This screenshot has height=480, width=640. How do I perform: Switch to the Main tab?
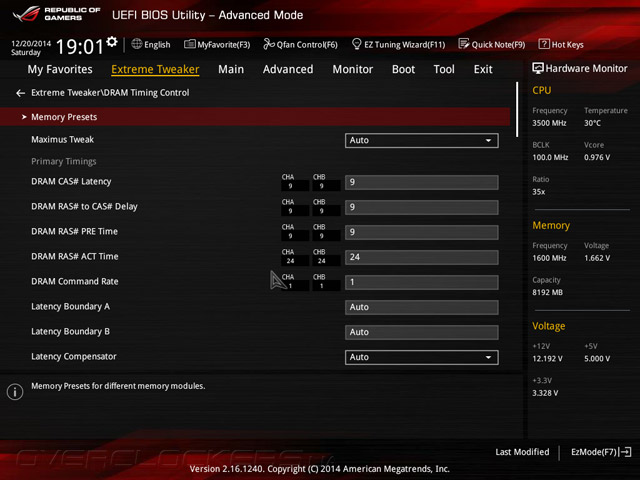[x=231, y=69]
